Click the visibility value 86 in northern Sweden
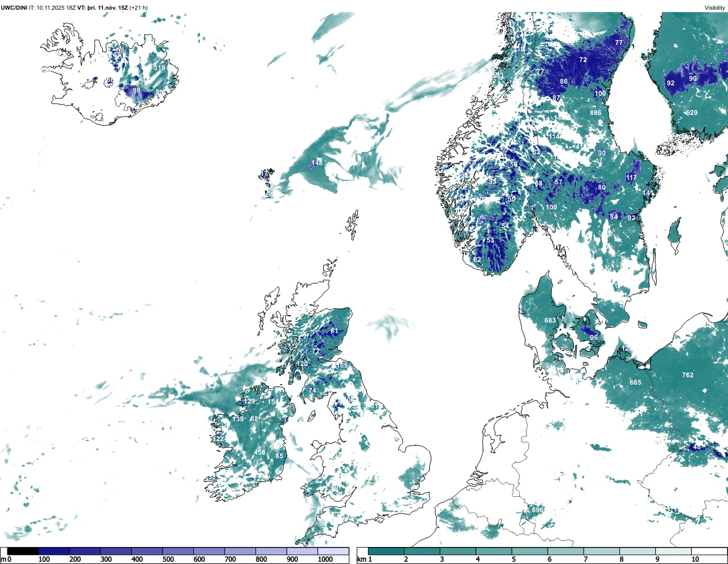The height and width of the screenshot is (564, 728). coord(564,81)
